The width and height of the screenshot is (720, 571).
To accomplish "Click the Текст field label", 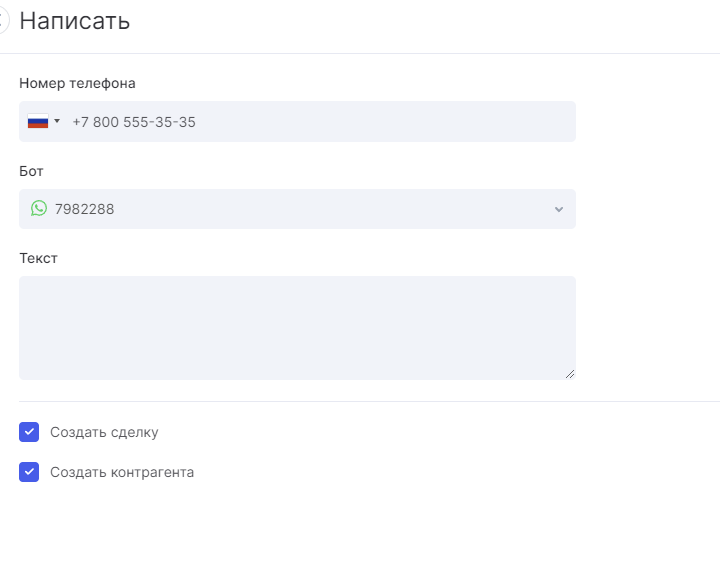I will [x=38, y=258].
